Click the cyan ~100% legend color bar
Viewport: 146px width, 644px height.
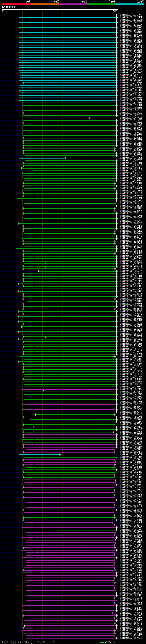130,4
